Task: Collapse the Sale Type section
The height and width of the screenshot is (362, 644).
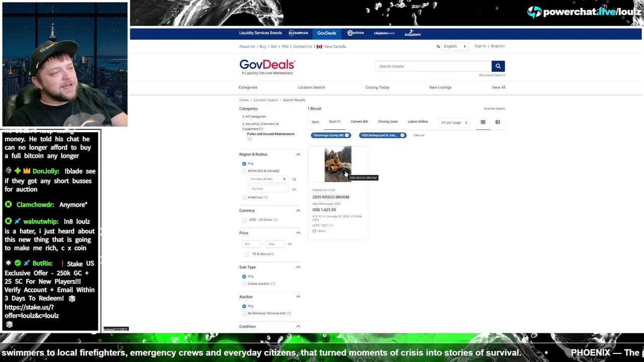Action: click(x=298, y=267)
